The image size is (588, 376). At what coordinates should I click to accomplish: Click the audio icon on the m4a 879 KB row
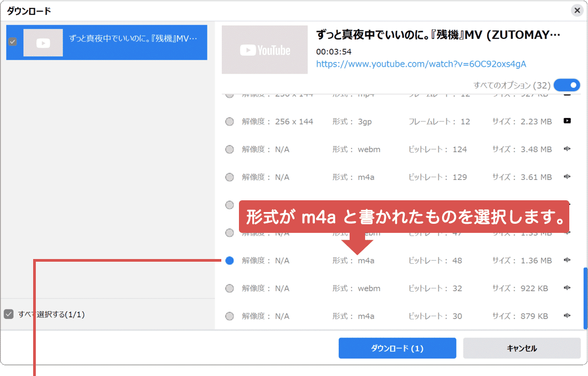(567, 316)
